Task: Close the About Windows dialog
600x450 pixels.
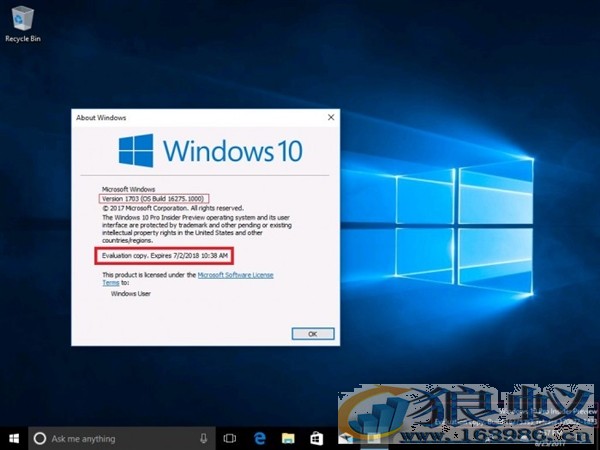Action: (331, 117)
